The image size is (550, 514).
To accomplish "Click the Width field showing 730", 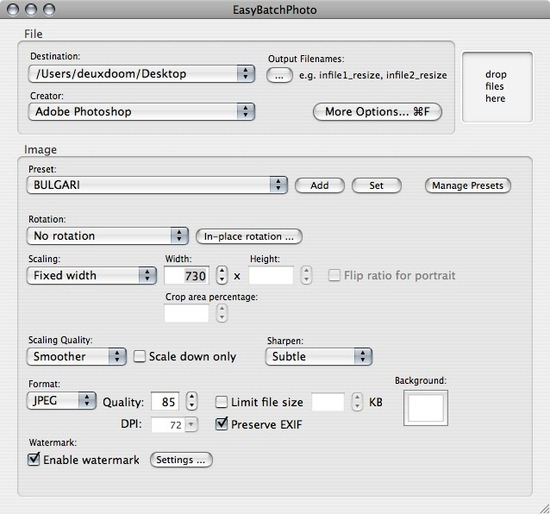I will (x=187, y=275).
